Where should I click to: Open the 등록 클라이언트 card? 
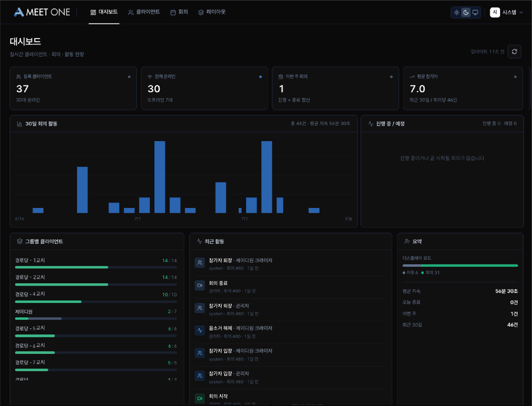[x=73, y=88]
